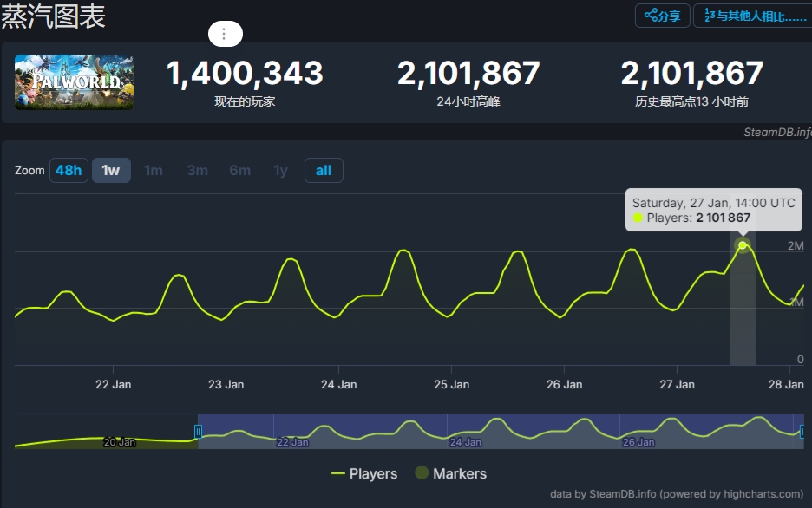
Task: Click the Palworld game thumbnail
Action: 75,82
